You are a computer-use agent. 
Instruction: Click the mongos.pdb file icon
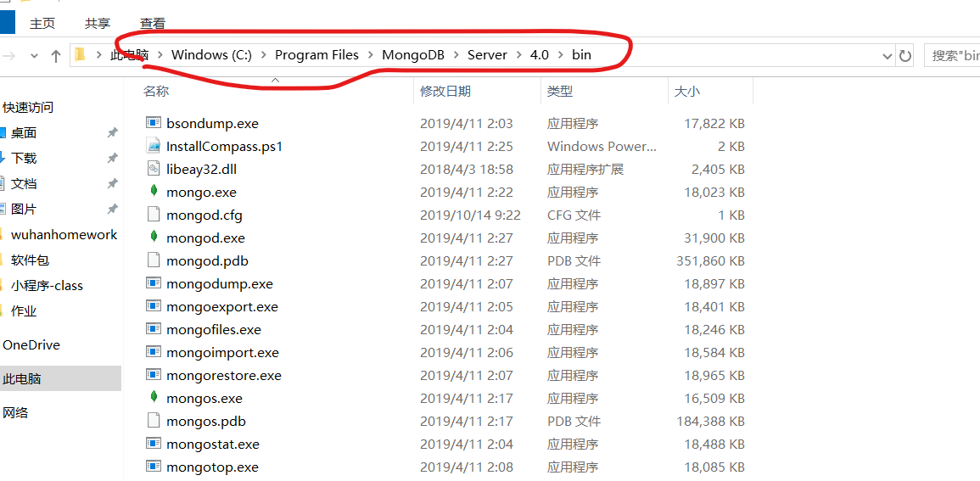click(153, 421)
